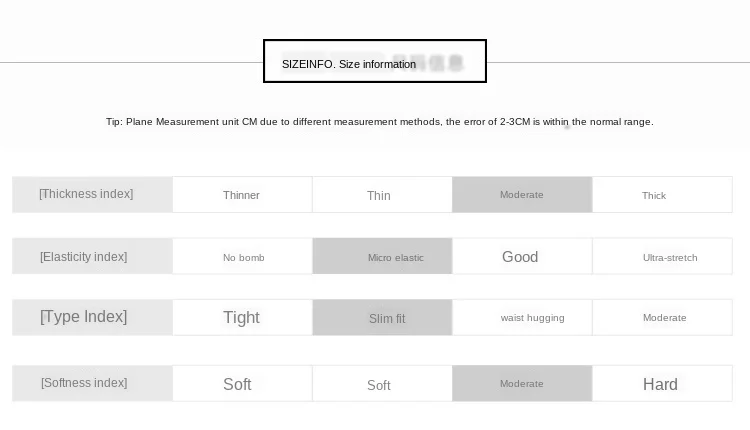The height and width of the screenshot is (430, 750).
Task: Choose Moderate in the Softness index row
Action: (522, 384)
